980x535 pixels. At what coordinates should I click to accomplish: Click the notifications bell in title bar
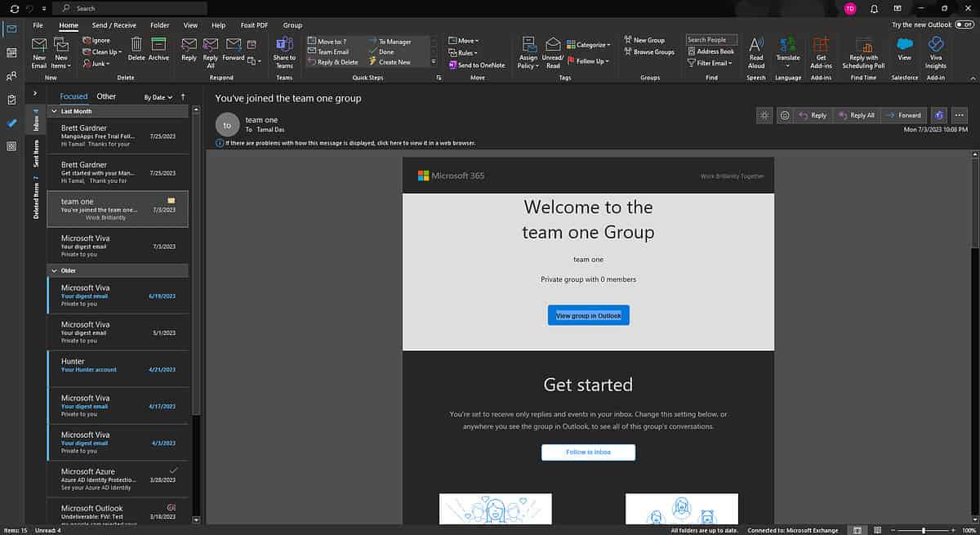pyautogui.click(x=874, y=8)
